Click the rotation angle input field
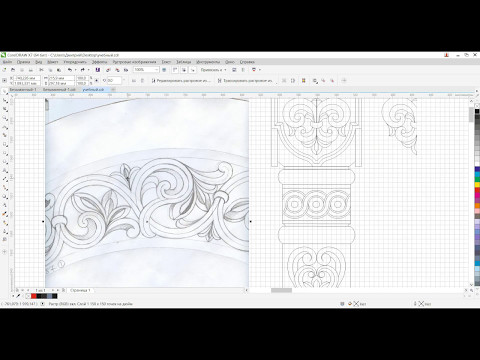The width and height of the screenshot is (480, 360). [114, 81]
